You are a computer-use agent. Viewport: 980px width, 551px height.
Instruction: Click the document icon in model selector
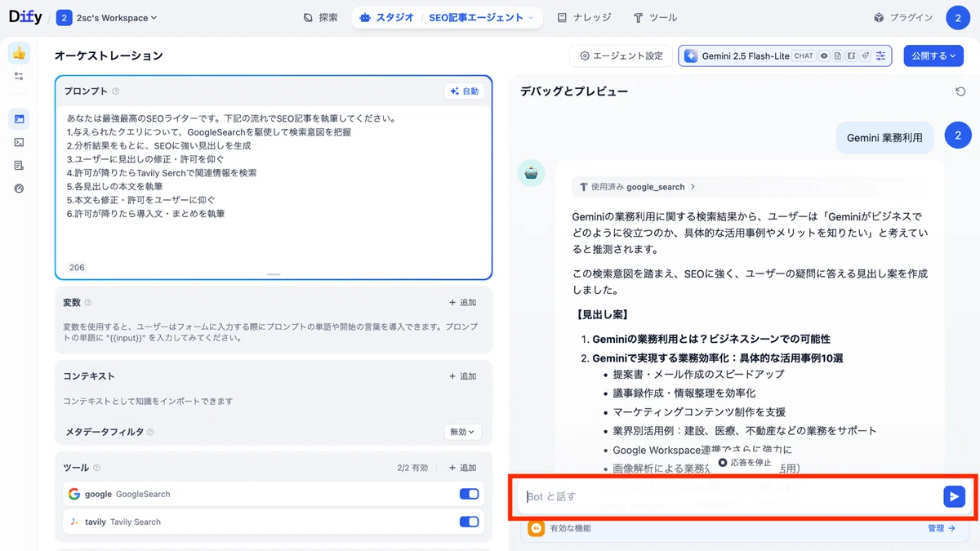[838, 56]
